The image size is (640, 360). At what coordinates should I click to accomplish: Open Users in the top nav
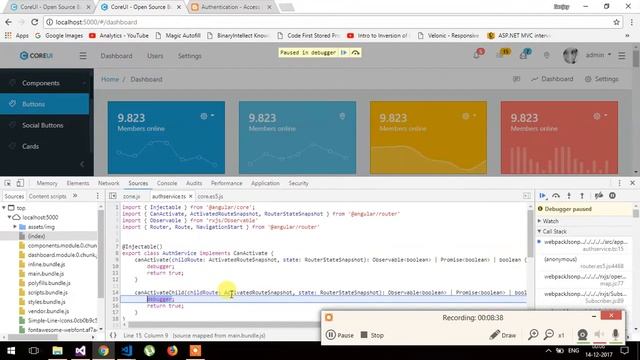(155, 56)
